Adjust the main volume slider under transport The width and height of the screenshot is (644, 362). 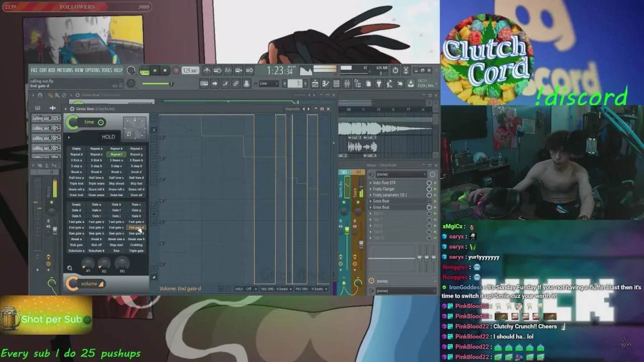157,83
